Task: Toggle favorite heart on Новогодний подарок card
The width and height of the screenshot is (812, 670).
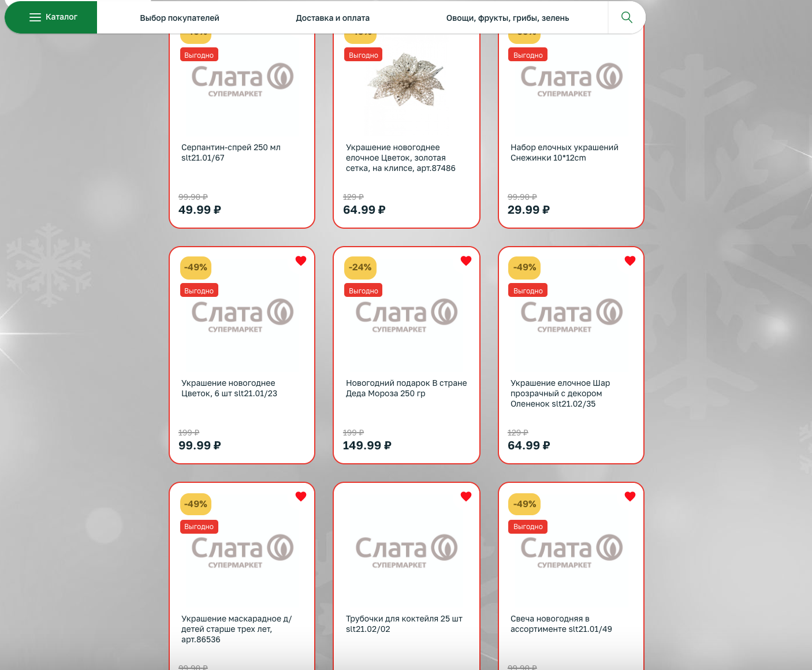Action: pyautogui.click(x=466, y=260)
